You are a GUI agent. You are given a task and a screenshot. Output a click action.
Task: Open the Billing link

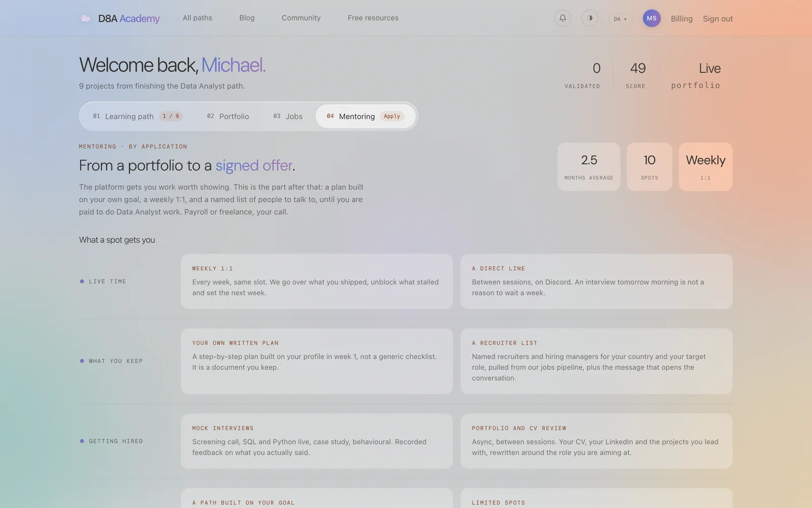(682, 19)
